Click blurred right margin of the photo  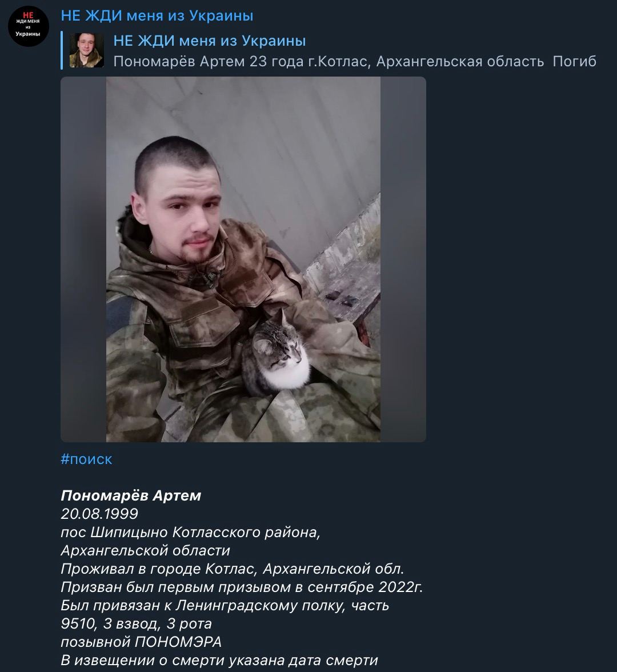403,259
